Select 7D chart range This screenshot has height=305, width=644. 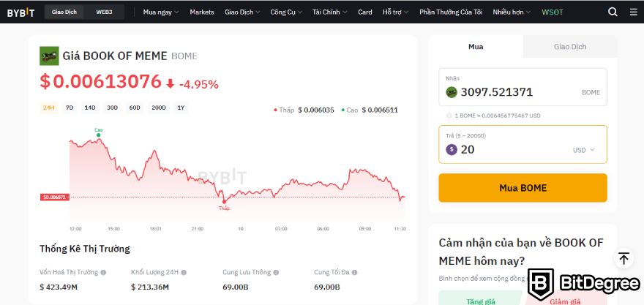point(70,108)
